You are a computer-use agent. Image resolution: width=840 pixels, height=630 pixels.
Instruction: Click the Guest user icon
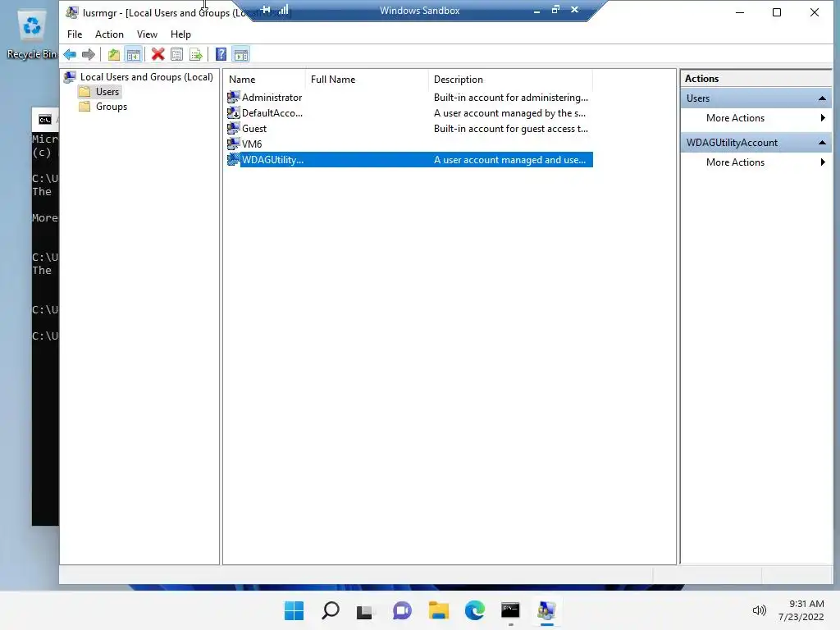233,128
